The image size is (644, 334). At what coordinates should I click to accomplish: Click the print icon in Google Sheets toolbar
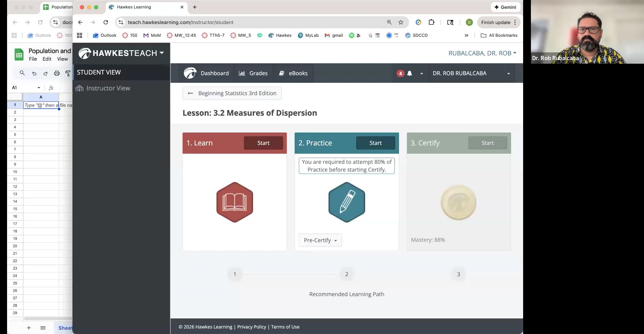pyautogui.click(x=57, y=73)
